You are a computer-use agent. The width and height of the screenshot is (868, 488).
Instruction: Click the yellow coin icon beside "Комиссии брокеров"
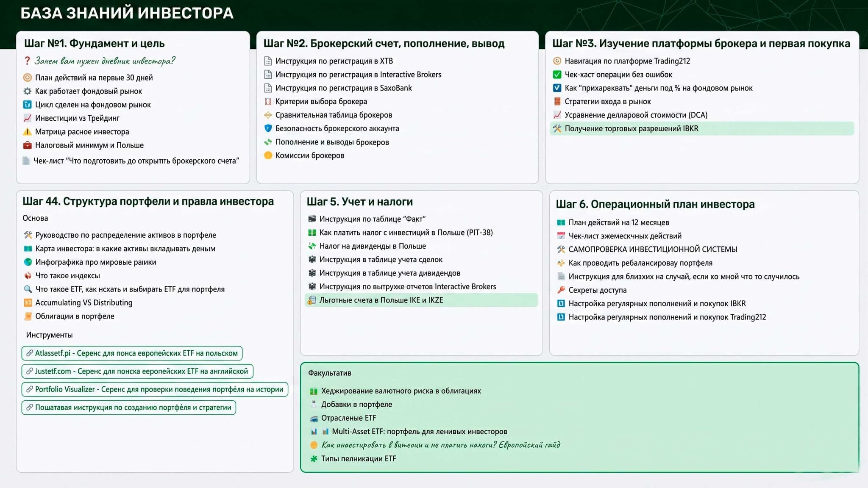(268, 155)
